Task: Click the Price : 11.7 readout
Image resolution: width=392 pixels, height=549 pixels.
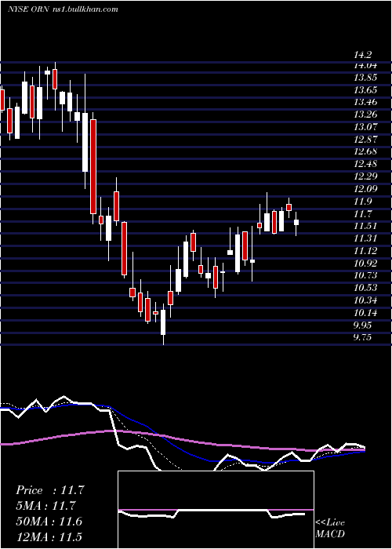Action: [50, 490]
